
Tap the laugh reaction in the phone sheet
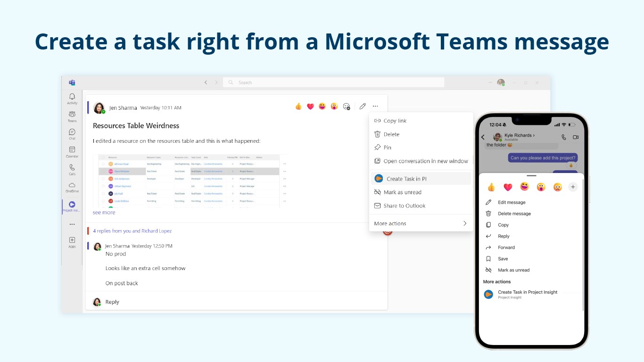point(524,187)
